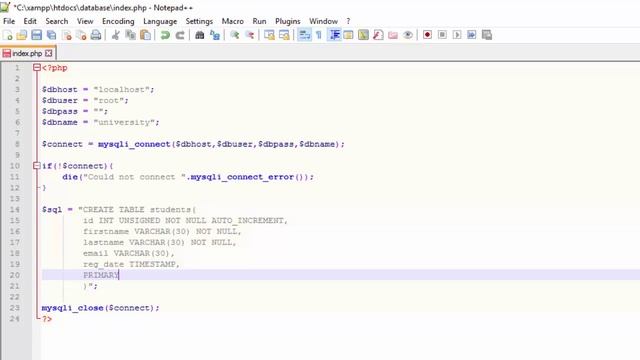The height and width of the screenshot is (360, 640).
Task: Open the Settings menu
Action: point(199,21)
